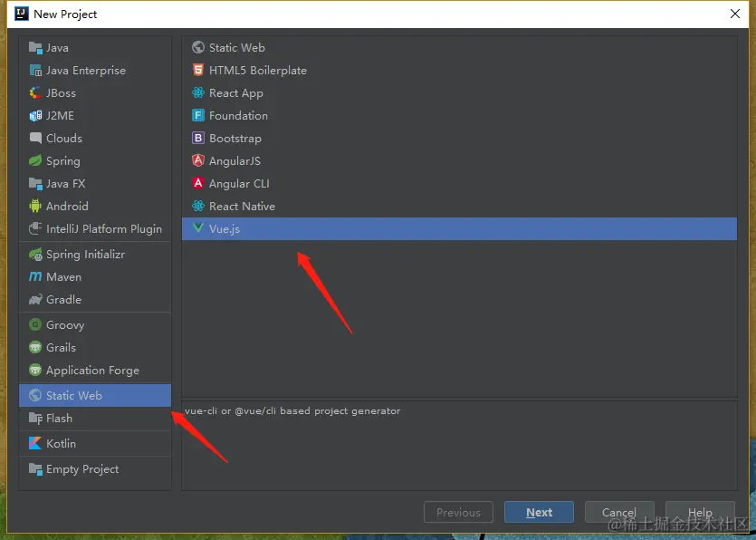Click the Java FX folder icon
This screenshot has height=540, width=756.
35,183
